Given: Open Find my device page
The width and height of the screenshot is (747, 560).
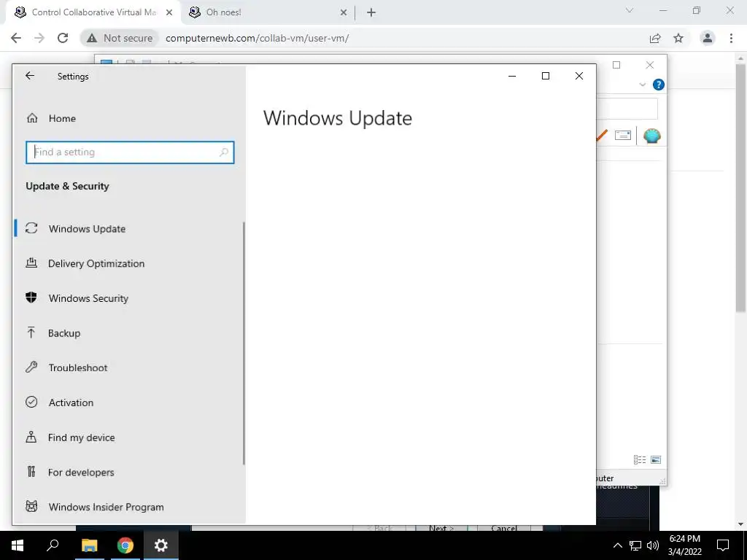Looking at the screenshot, I should click(128, 437).
